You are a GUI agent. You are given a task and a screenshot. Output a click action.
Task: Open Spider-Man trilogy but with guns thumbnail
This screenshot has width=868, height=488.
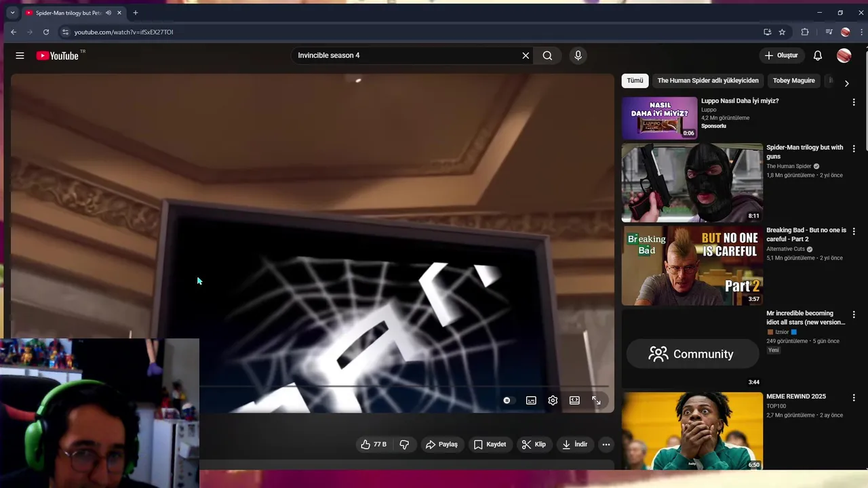(x=692, y=182)
